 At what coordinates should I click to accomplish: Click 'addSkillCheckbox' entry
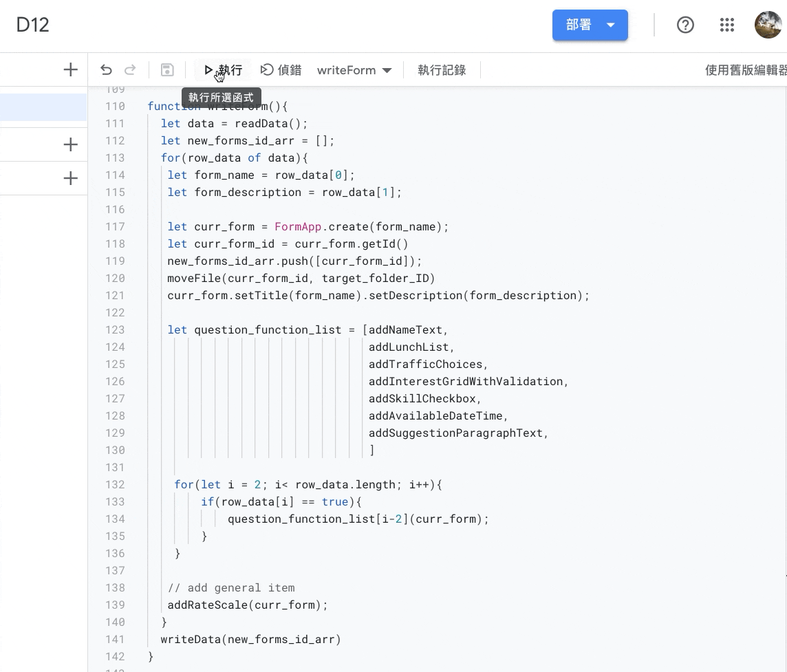(x=422, y=398)
